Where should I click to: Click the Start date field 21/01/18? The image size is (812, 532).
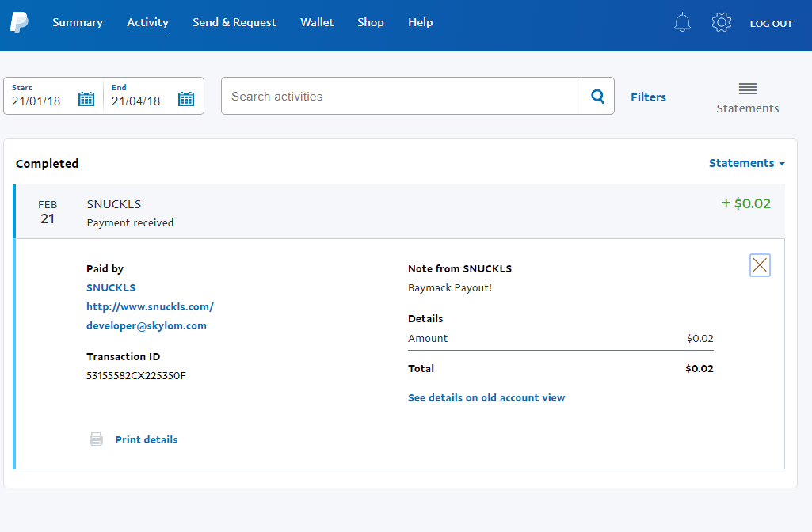click(36, 101)
